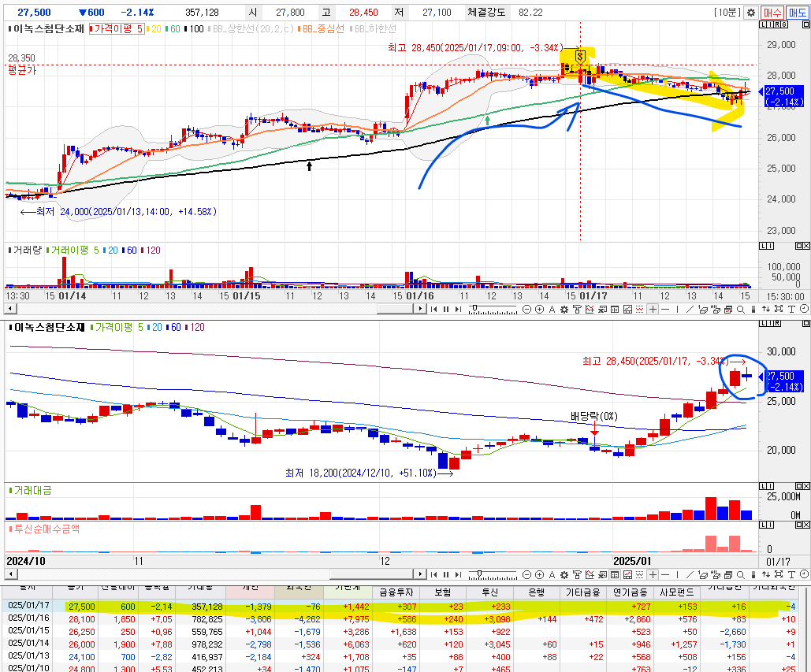Image resolution: width=811 pixels, height=672 pixels.
Task: Select horizontal line tool in upper toolbar
Action: 665,309
